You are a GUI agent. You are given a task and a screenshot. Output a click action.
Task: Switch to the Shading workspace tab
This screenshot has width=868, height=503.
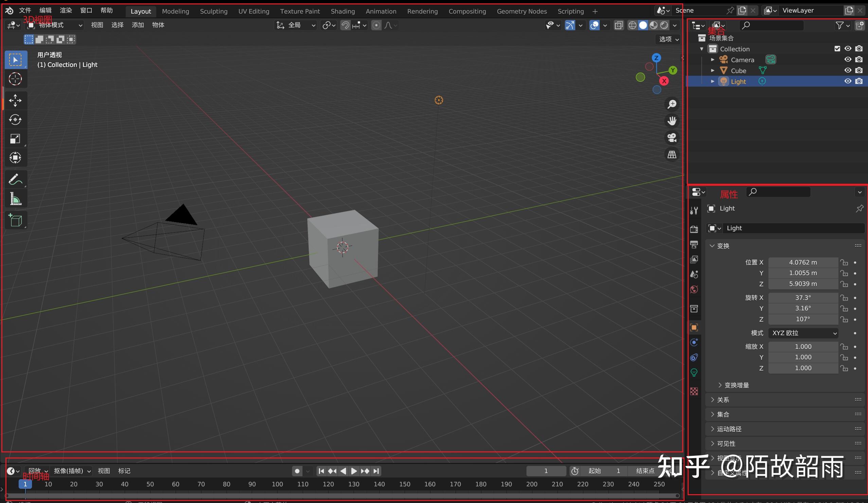tap(343, 11)
